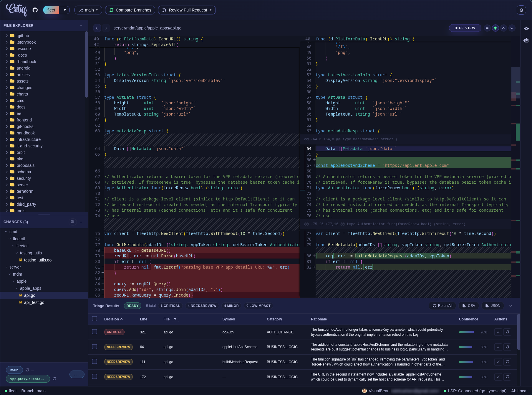
Task: Click the back navigation arrow beside file path
Action: [97, 28]
